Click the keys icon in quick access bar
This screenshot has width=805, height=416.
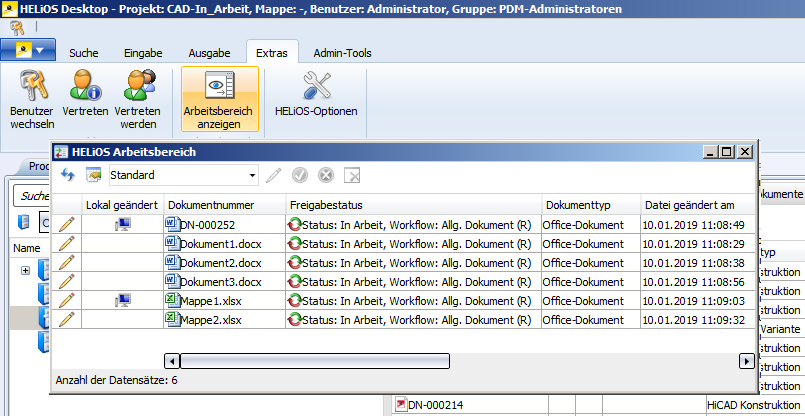(x=17, y=27)
